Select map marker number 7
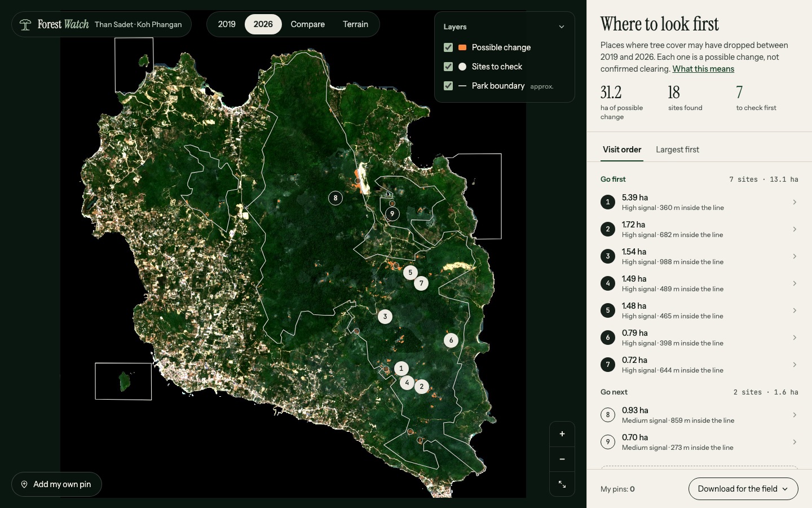The height and width of the screenshot is (508, 812). pos(421,283)
